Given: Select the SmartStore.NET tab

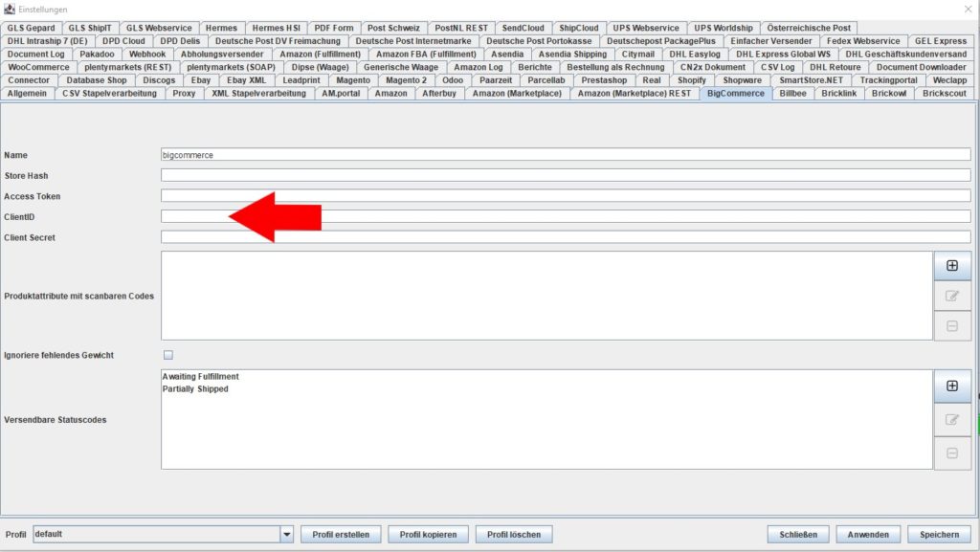Looking at the screenshot, I should (x=811, y=80).
